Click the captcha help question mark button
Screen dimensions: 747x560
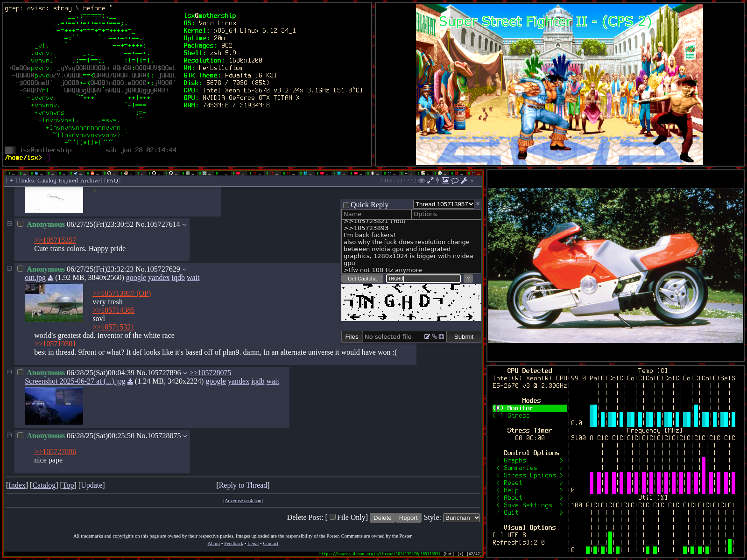(x=468, y=279)
